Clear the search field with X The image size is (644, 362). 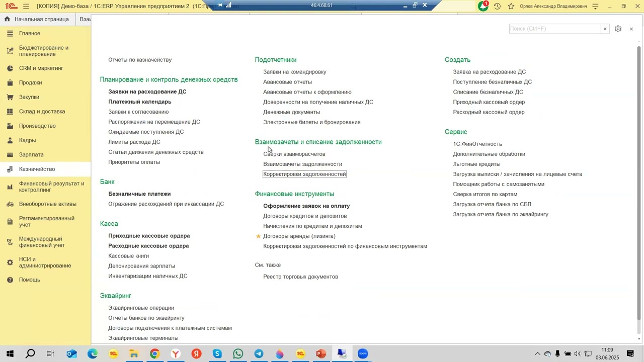coord(605,29)
